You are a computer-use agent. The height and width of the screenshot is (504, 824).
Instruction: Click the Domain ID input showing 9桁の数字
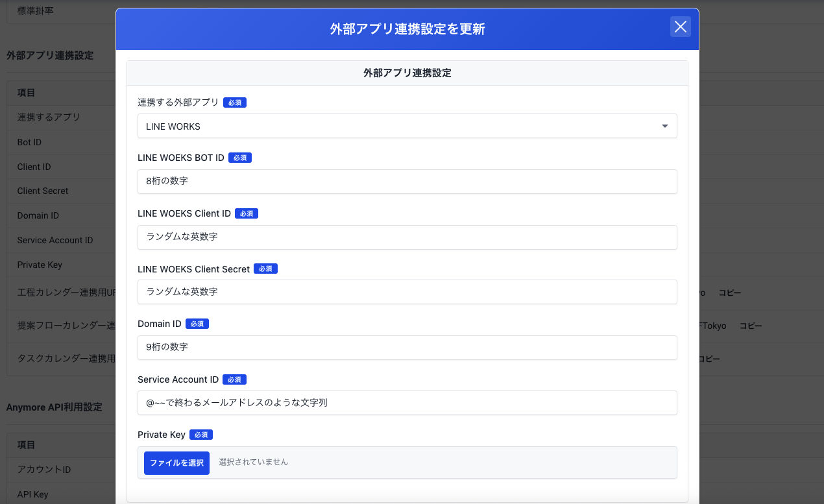[407, 348]
